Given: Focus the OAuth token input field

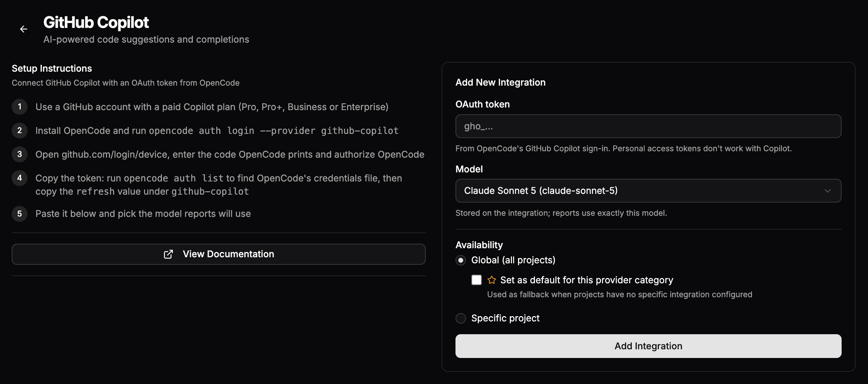Looking at the screenshot, I should tap(648, 126).
